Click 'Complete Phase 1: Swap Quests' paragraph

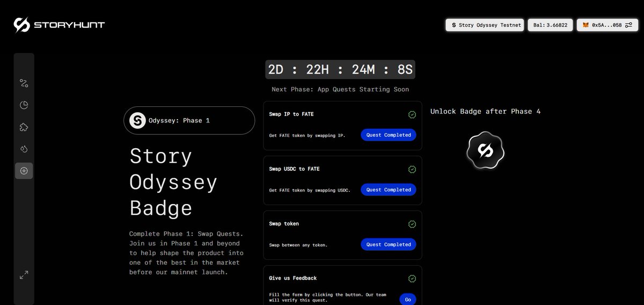tap(186, 253)
